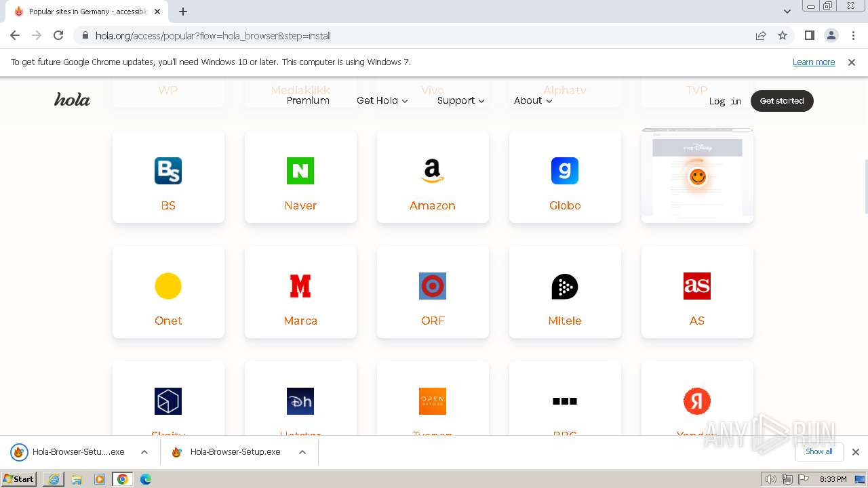Viewport: 868px width, 488px height.
Task: Open the Chrome tab search dropdown
Action: (x=787, y=12)
